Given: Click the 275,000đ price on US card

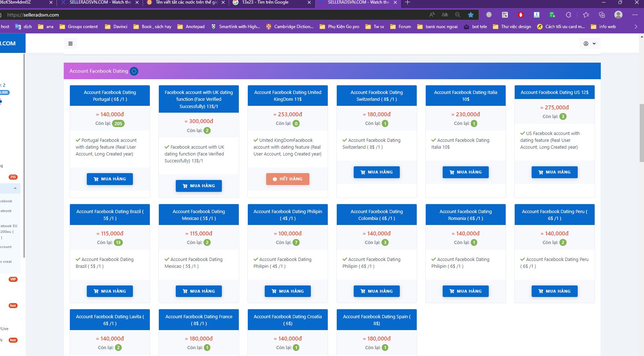Looking at the screenshot, I should click(x=555, y=107).
